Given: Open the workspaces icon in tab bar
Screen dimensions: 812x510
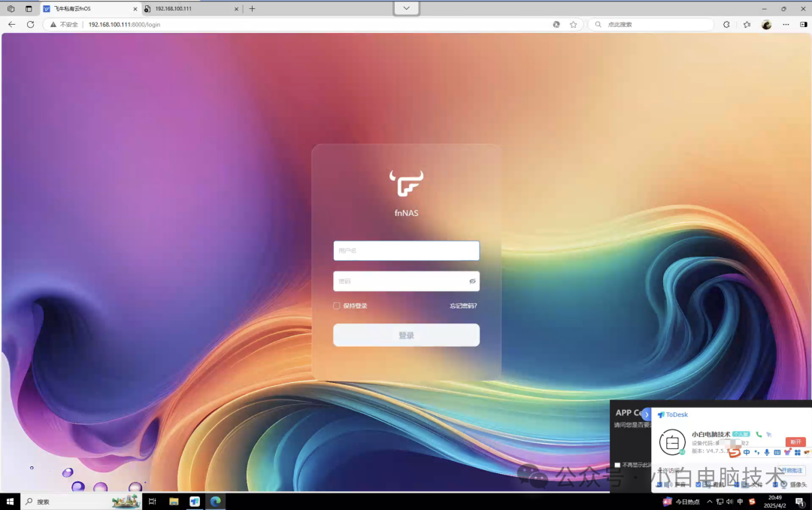Looking at the screenshot, I should [x=11, y=9].
